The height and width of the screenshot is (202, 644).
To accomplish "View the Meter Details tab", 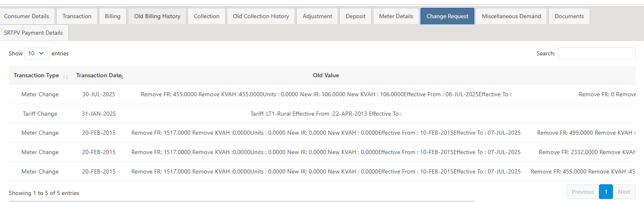I will pyautogui.click(x=396, y=16).
